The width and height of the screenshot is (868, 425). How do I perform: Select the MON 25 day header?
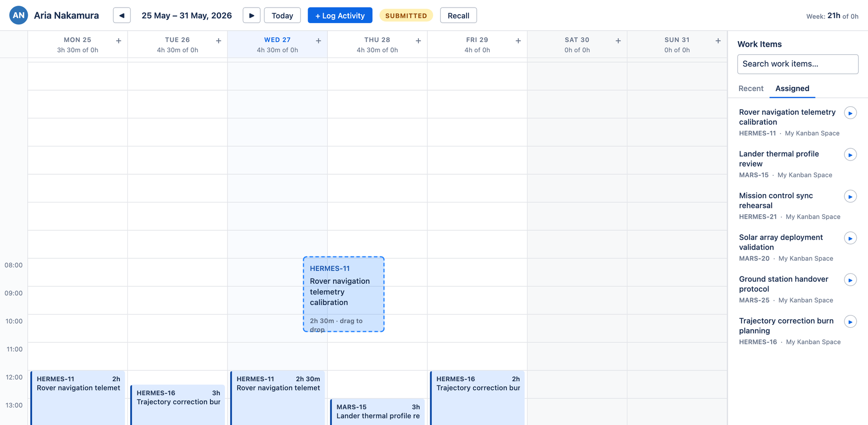pyautogui.click(x=77, y=45)
